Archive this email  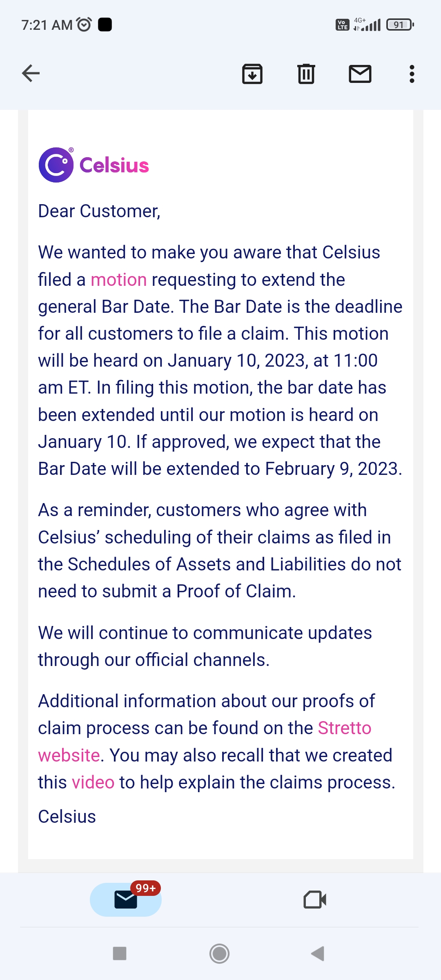(x=252, y=74)
